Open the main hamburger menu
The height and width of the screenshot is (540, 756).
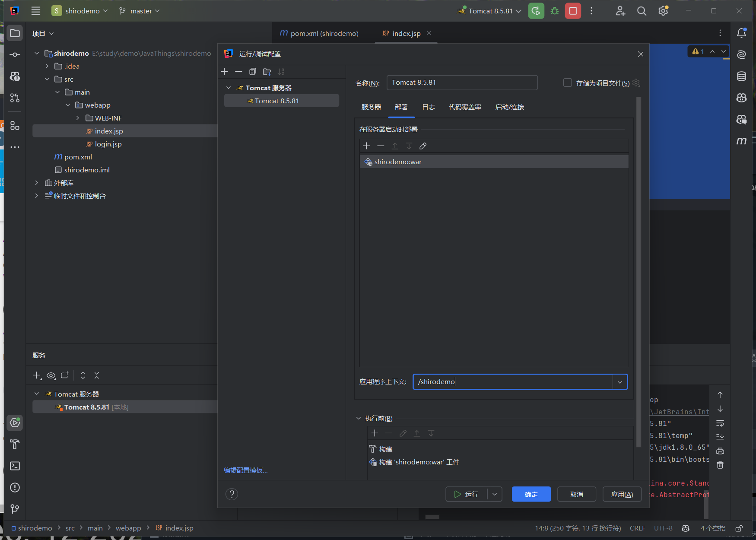[x=36, y=11]
